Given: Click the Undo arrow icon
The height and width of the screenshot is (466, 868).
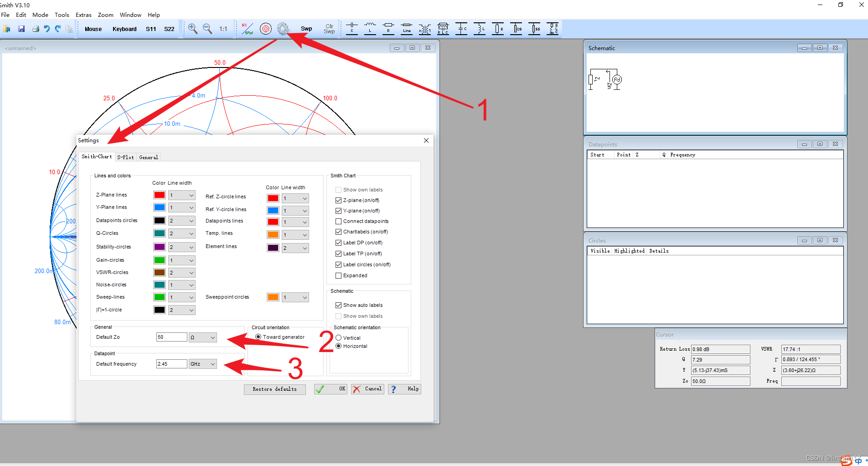Looking at the screenshot, I should click(x=46, y=29).
